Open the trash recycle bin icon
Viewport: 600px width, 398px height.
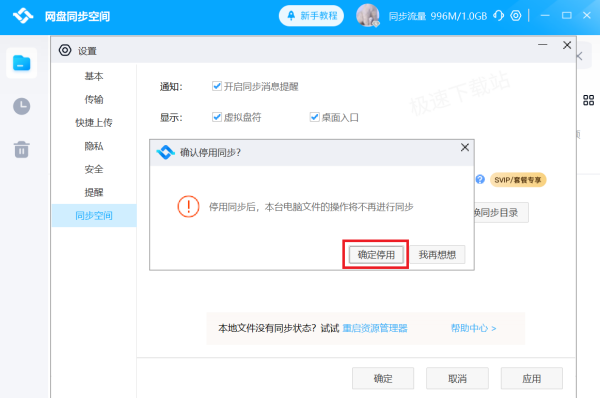pos(21,149)
